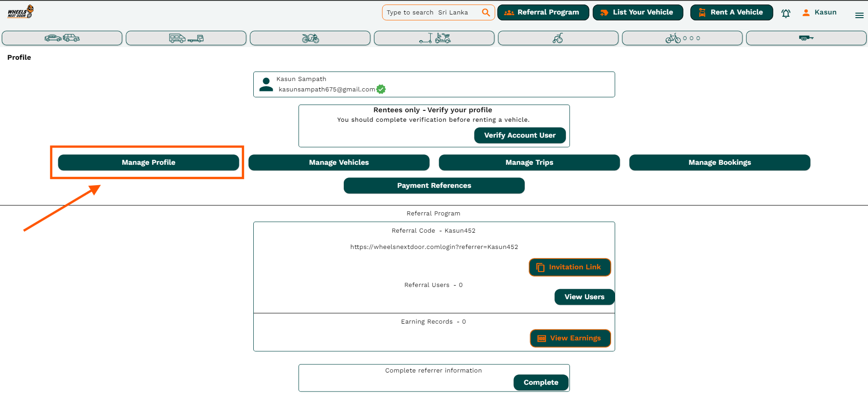Select the flat trailer category
This screenshot has height=411, width=868.
point(806,38)
